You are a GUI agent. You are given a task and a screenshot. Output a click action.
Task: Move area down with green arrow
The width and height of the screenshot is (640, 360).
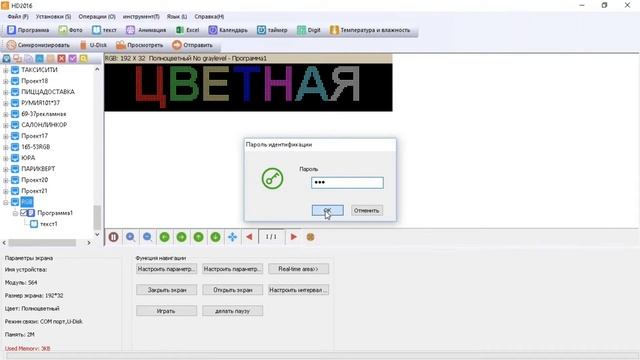tap(216, 237)
